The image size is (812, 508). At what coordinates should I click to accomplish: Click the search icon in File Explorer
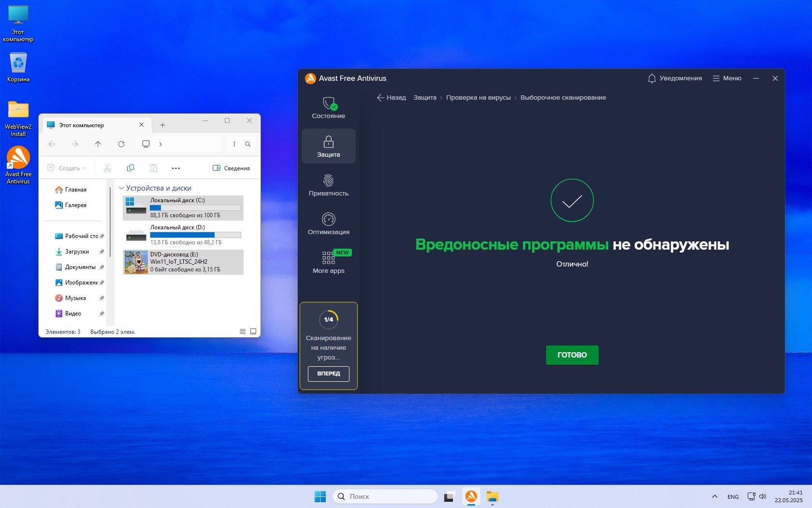[248, 144]
